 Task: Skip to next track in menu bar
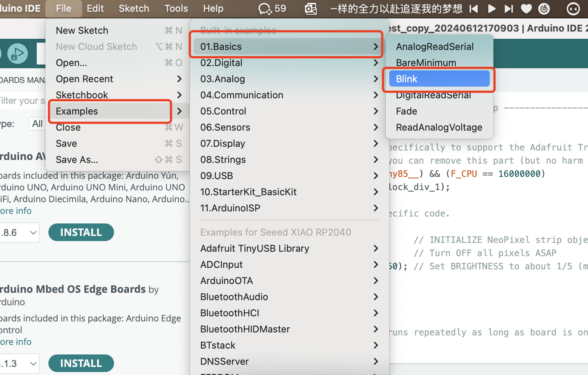pyautogui.click(x=509, y=8)
